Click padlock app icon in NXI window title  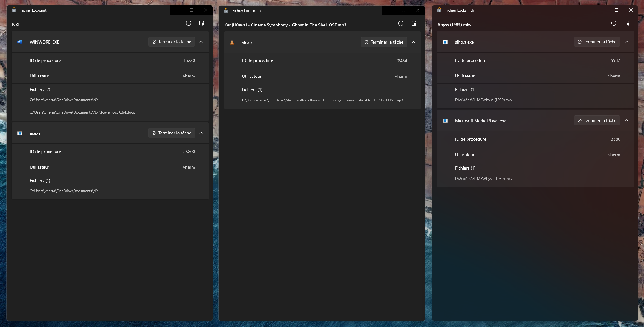[14, 10]
